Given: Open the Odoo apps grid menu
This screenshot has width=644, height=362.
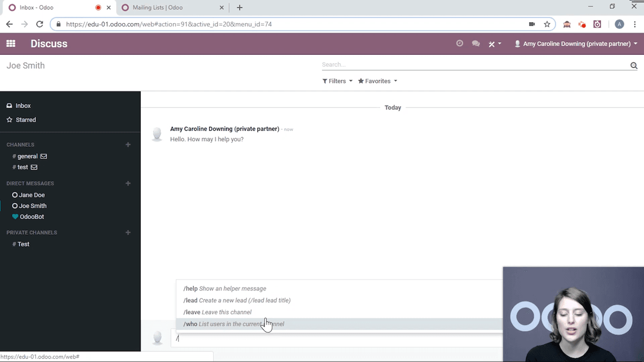Looking at the screenshot, I should pyautogui.click(x=11, y=44).
